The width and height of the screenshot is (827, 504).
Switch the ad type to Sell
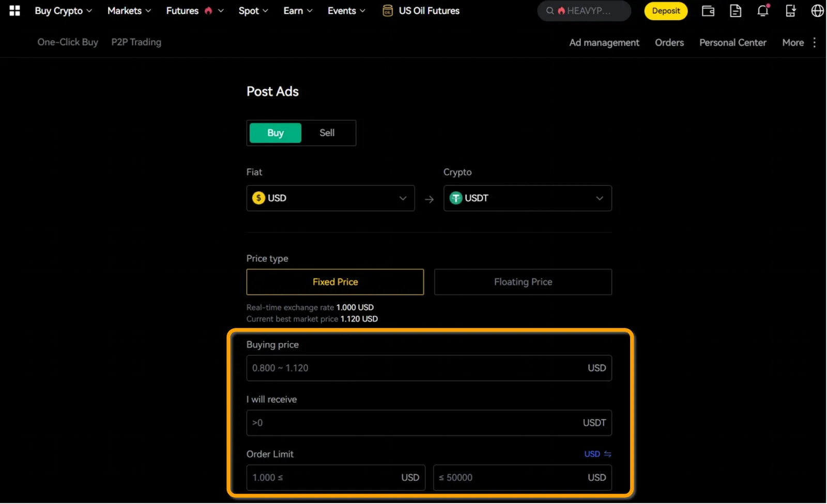[x=327, y=133]
